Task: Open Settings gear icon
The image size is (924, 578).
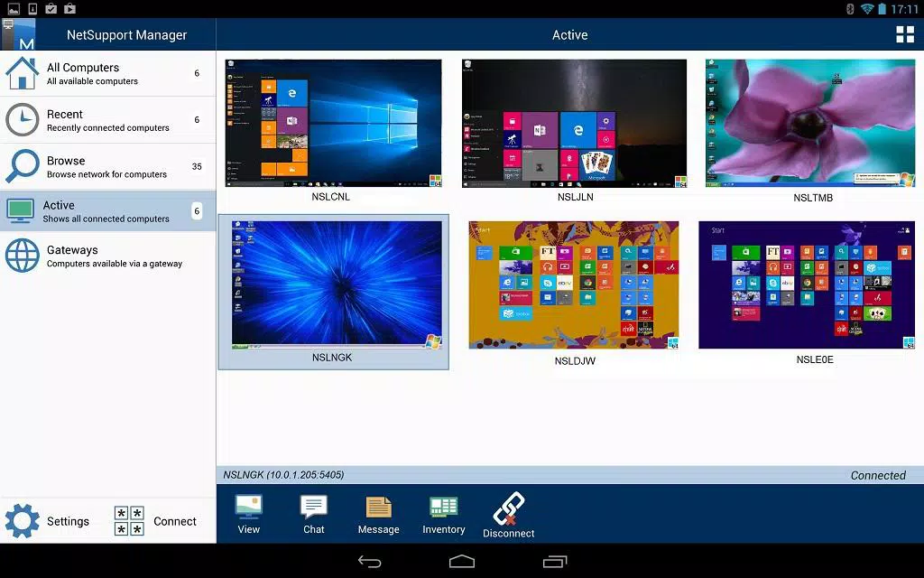Action: (23, 521)
